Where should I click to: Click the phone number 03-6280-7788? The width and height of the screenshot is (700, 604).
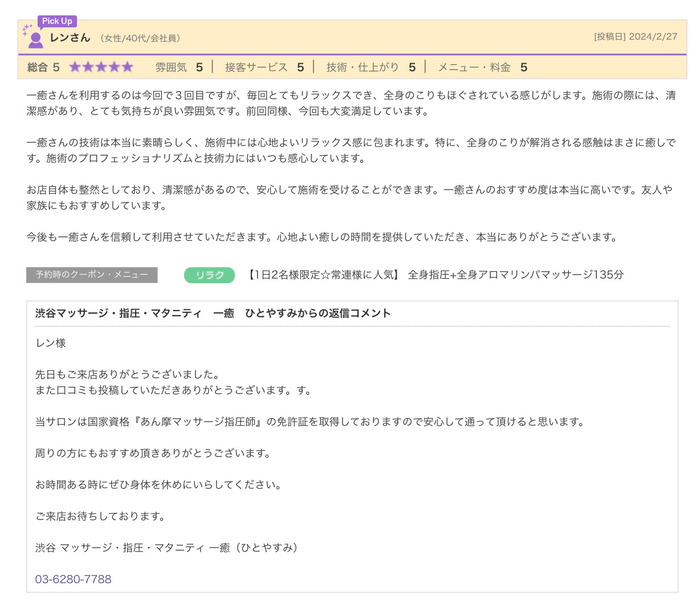pyautogui.click(x=74, y=579)
